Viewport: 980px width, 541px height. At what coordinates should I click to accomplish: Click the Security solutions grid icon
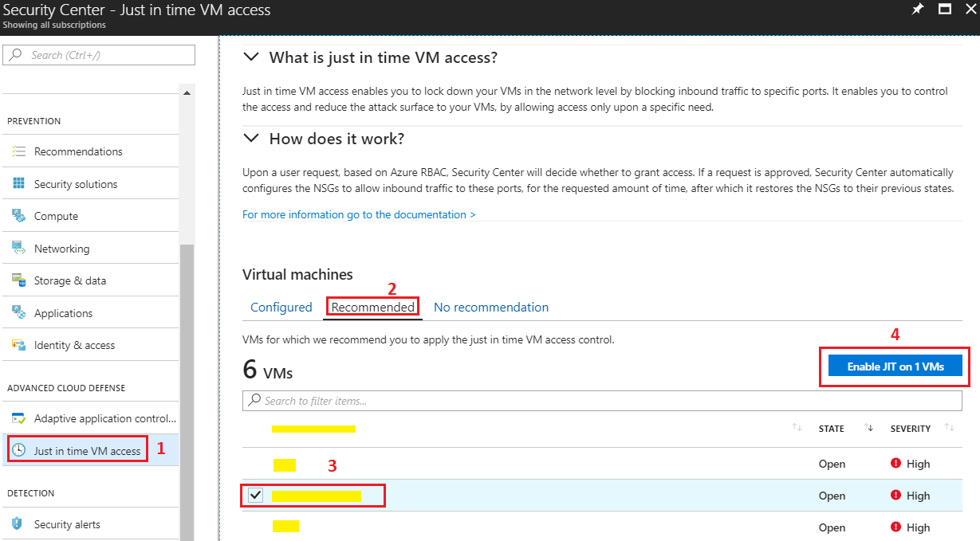pyautogui.click(x=19, y=184)
